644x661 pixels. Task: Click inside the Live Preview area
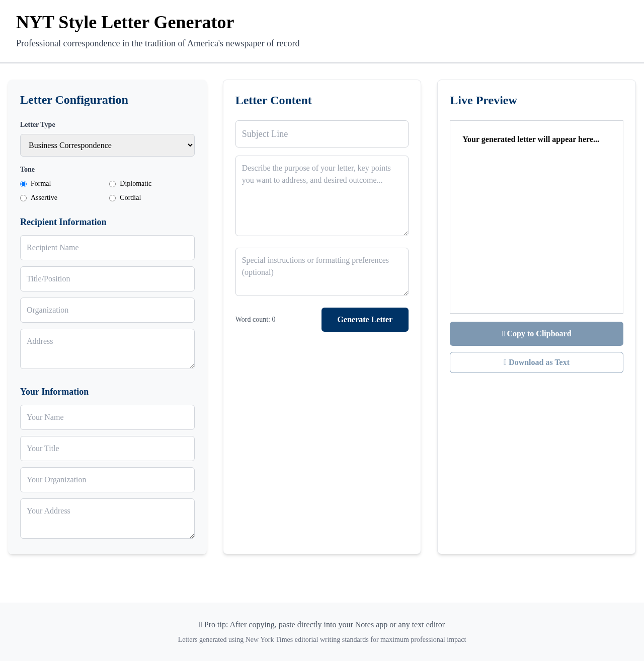pos(536,216)
